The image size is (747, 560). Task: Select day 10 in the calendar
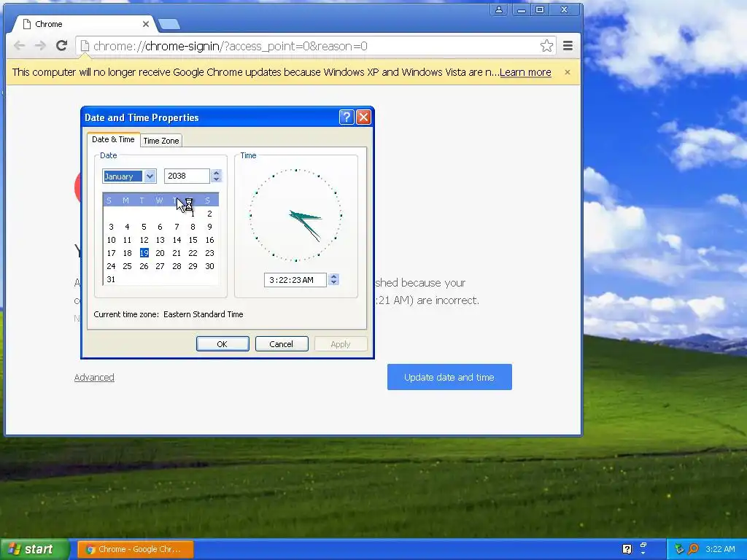tap(111, 240)
